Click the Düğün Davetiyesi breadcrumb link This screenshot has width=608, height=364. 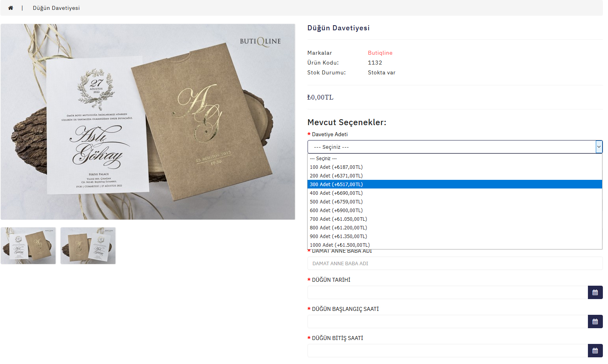point(56,8)
